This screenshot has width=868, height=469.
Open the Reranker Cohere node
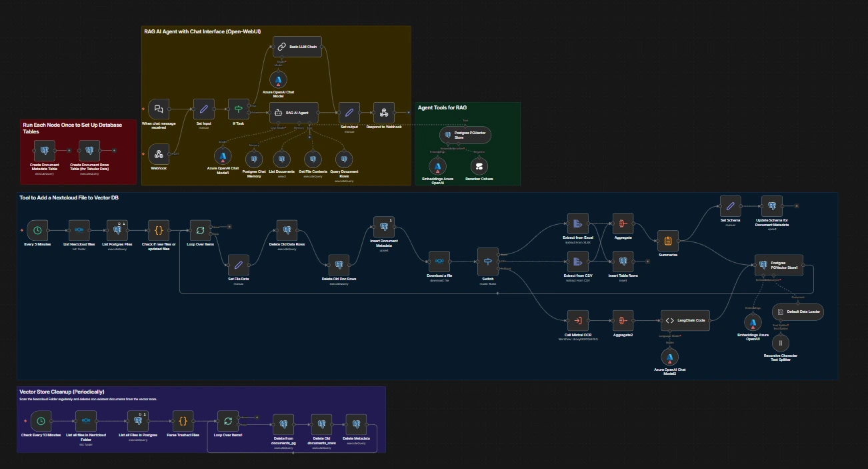(479, 166)
